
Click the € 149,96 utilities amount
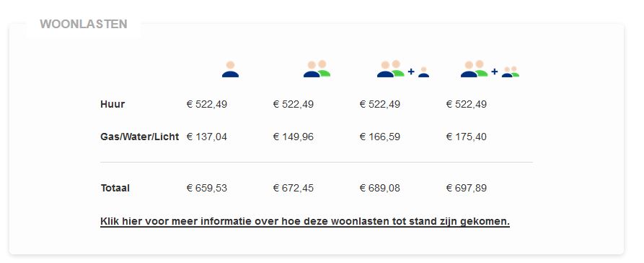[294, 137]
